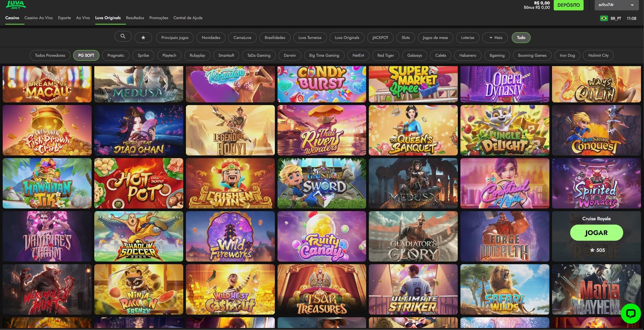The image size is (644, 330).
Task: Launch Honey Trap of Diao Chan
Action: pyautogui.click(x=139, y=130)
